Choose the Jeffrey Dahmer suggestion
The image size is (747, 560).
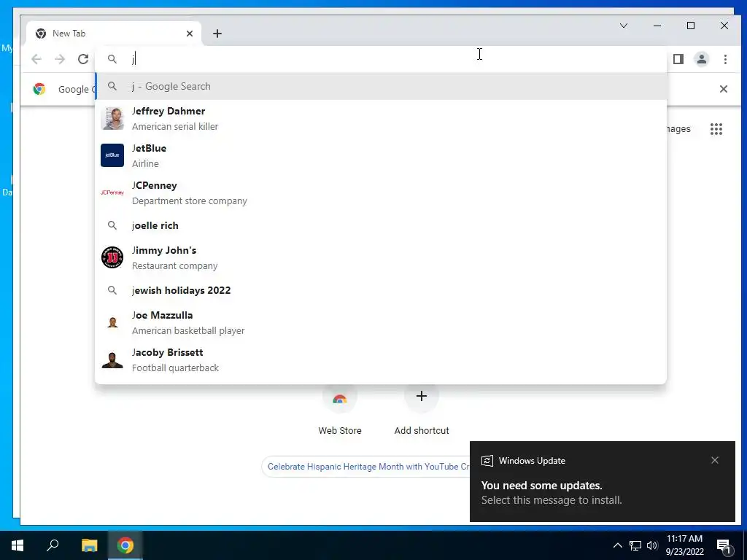tap(381, 118)
